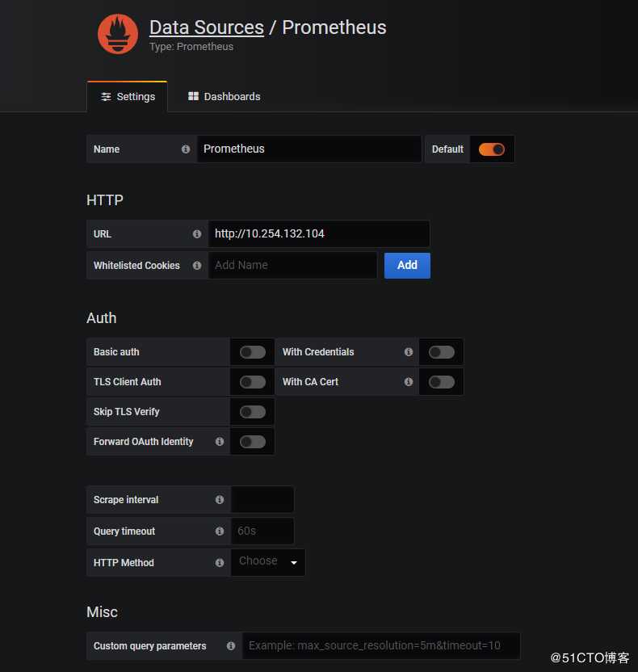Turn on With CA Cert switch

(442, 382)
